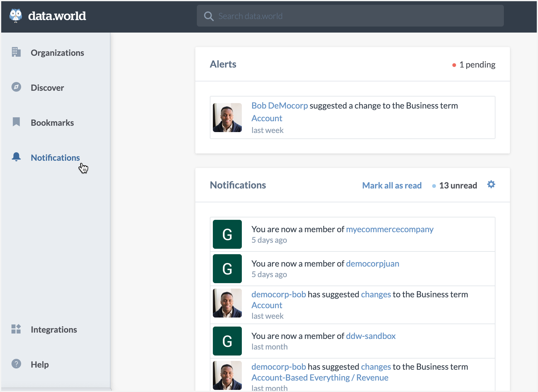Click the Notifications panel heading
This screenshot has width=538, height=392.
pos(238,185)
